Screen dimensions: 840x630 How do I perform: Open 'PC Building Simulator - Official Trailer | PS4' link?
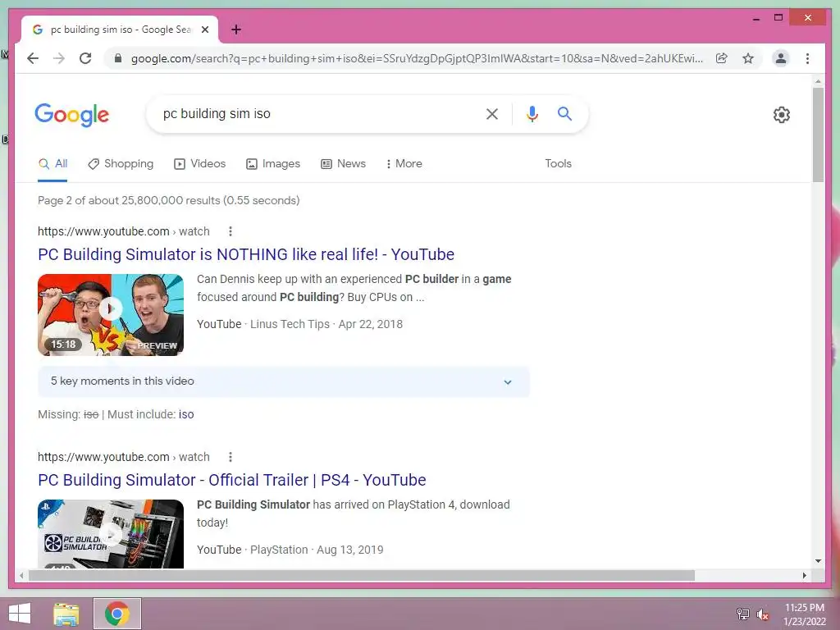(x=232, y=479)
